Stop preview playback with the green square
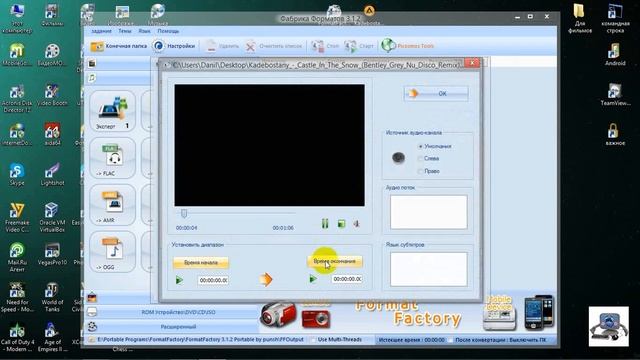 click(x=341, y=224)
